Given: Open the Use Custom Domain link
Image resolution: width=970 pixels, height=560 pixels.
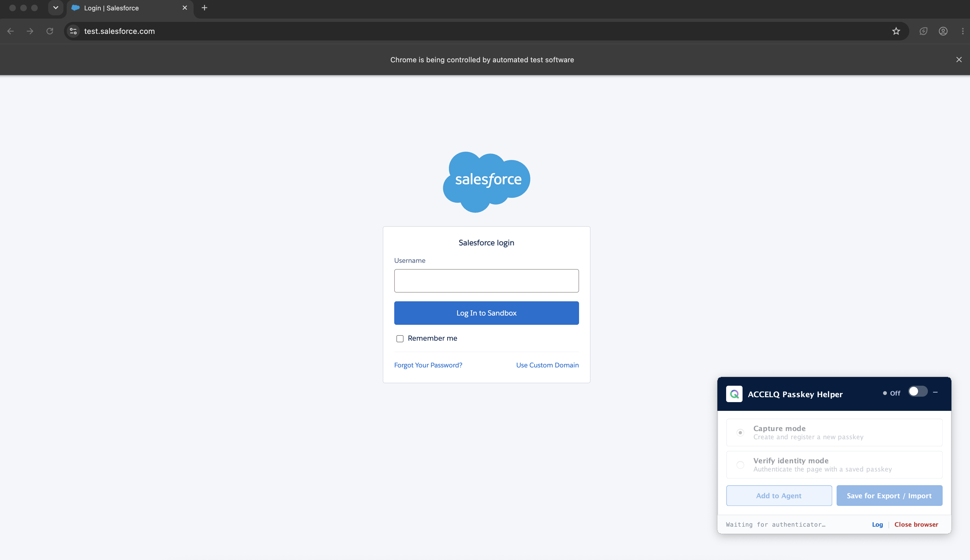Looking at the screenshot, I should click(547, 365).
